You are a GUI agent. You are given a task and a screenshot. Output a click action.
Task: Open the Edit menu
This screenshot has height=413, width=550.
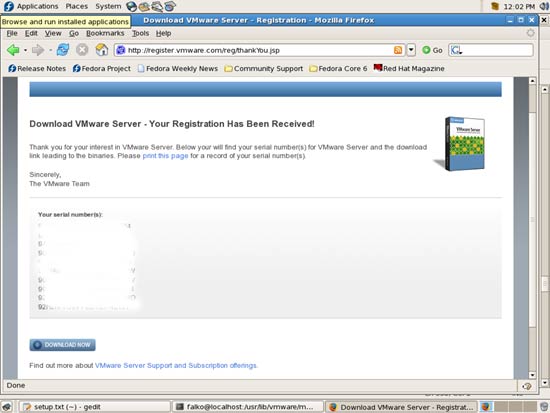pyautogui.click(x=31, y=33)
